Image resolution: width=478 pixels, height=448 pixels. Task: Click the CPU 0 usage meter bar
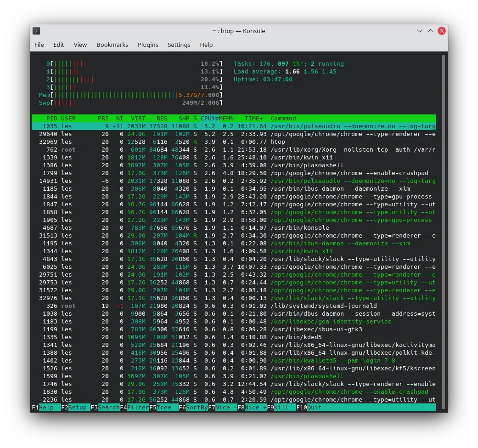tap(134, 64)
